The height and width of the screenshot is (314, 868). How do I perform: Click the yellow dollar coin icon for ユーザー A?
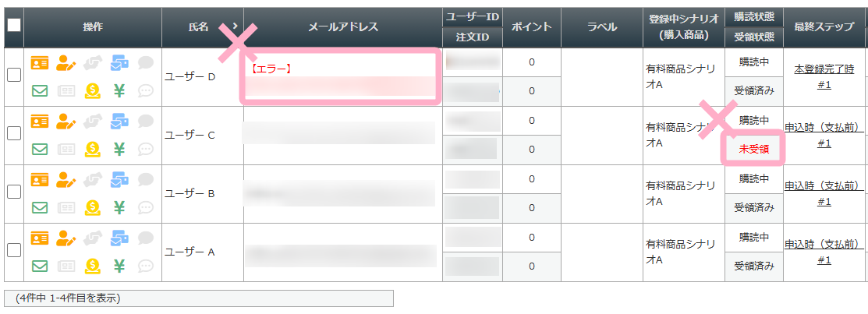point(92,266)
